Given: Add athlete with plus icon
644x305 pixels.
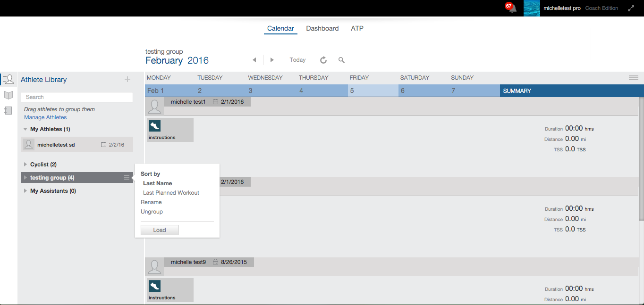Looking at the screenshot, I should point(127,79).
